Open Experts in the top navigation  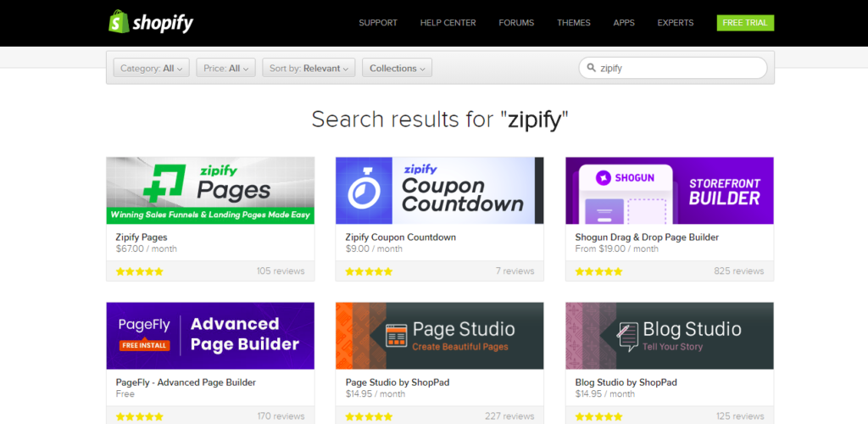pos(676,23)
